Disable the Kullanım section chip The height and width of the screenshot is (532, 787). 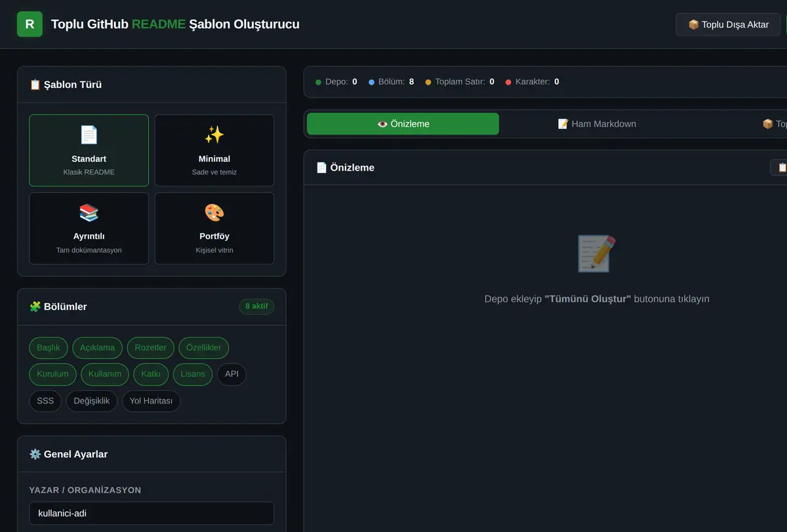(x=105, y=374)
